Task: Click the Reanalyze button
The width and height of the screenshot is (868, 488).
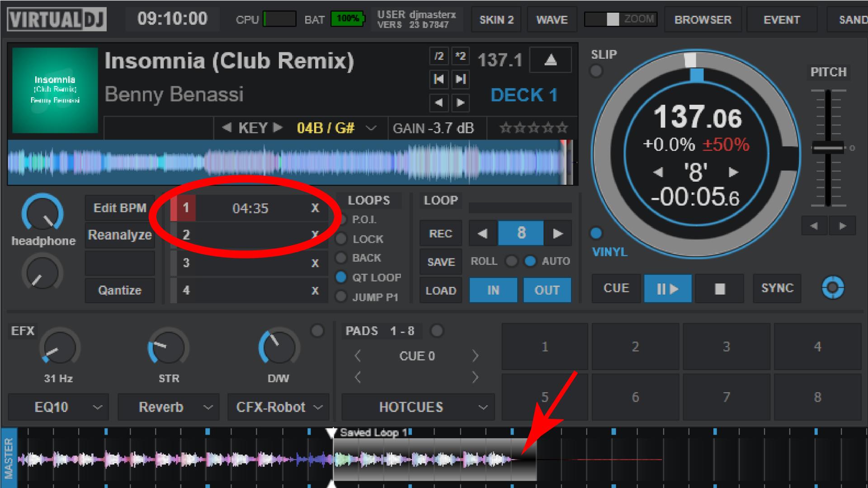Action: click(120, 235)
